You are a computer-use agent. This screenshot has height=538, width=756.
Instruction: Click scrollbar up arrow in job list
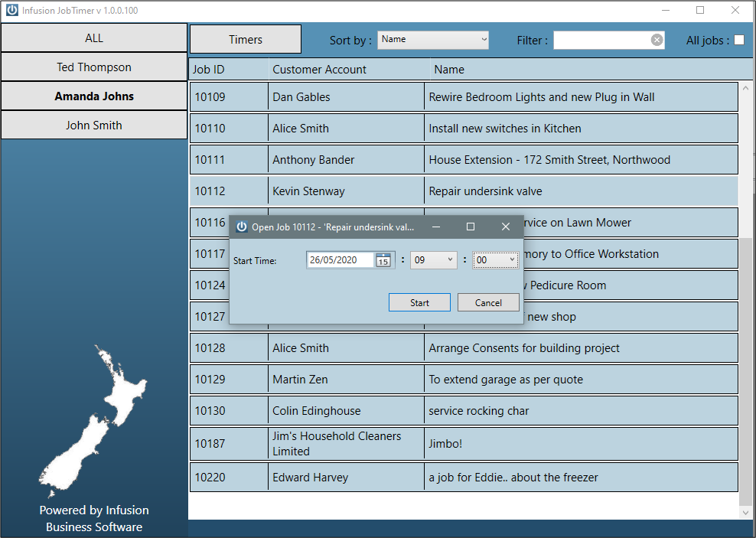(x=745, y=88)
